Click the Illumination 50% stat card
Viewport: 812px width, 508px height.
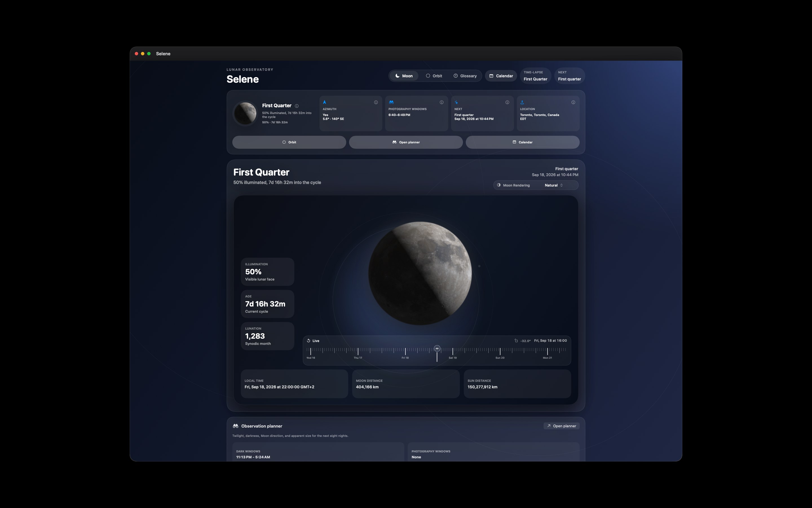tap(267, 272)
